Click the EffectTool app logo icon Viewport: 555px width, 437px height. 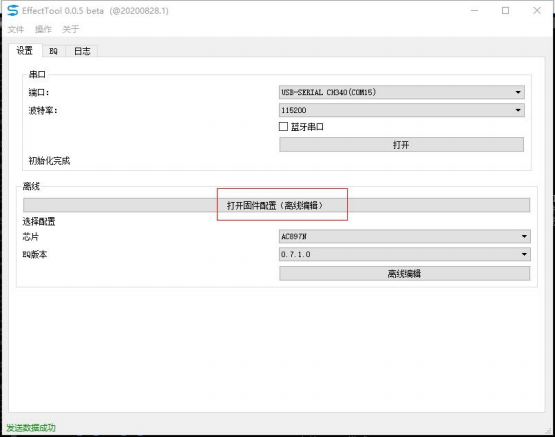12,11
